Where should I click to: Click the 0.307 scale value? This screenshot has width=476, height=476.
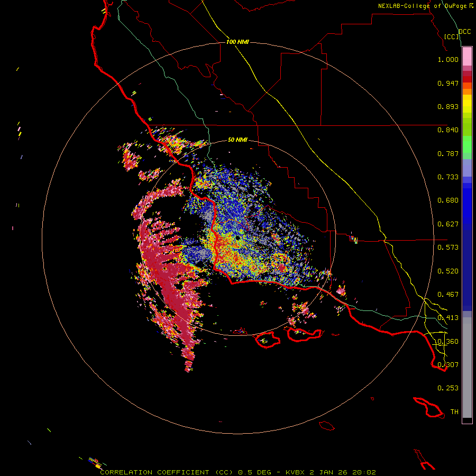click(x=448, y=365)
